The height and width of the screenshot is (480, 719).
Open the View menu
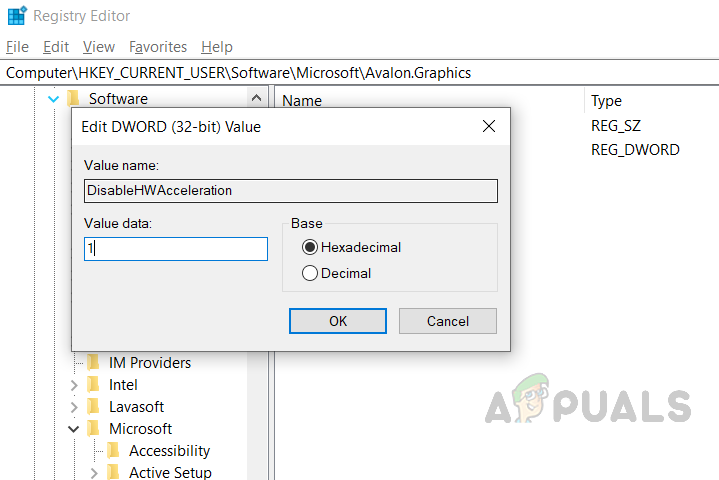pos(99,47)
